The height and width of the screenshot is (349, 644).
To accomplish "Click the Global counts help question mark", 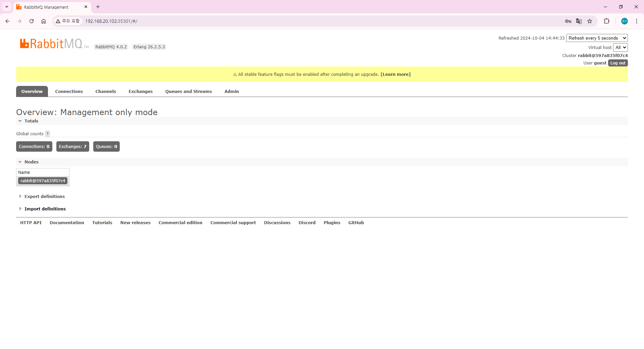I will pos(47,134).
